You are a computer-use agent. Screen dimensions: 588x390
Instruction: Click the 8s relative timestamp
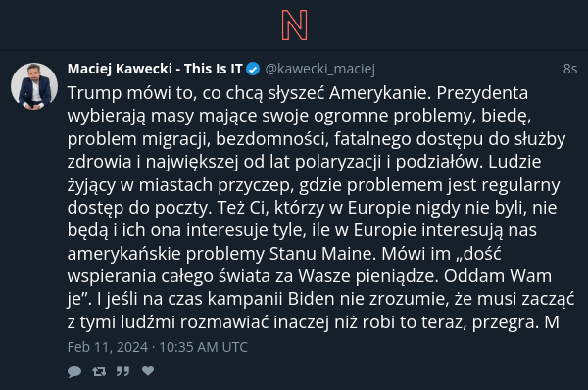coord(570,69)
